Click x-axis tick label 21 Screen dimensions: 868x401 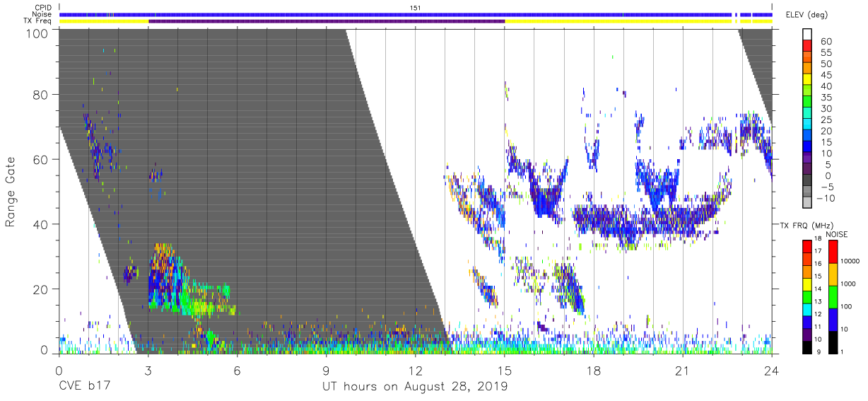(683, 371)
